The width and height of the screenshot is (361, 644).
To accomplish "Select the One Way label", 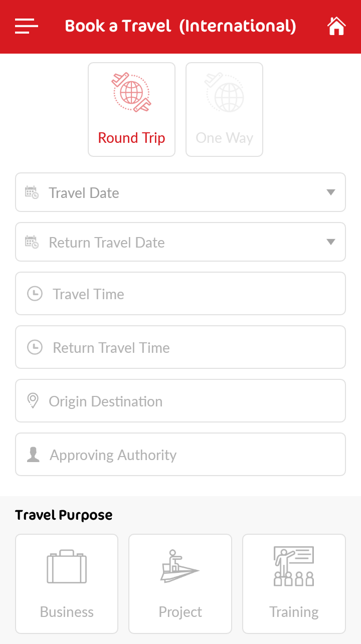I will click(224, 138).
